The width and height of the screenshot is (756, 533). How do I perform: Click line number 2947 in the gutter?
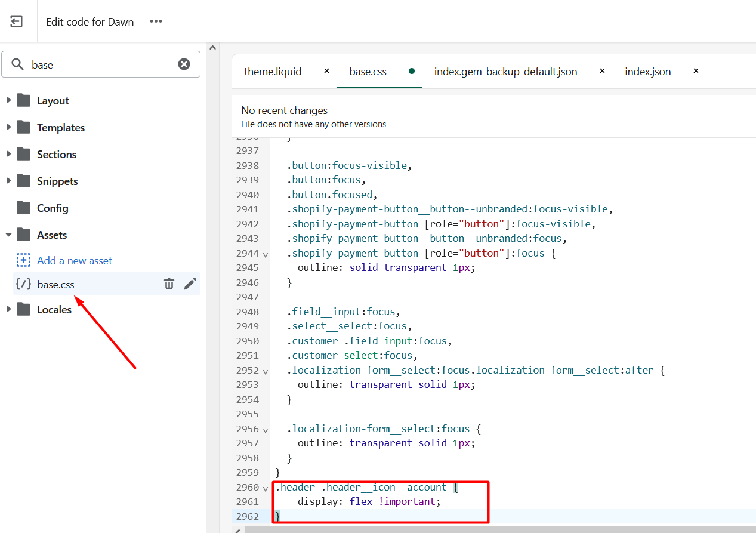click(248, 297)
